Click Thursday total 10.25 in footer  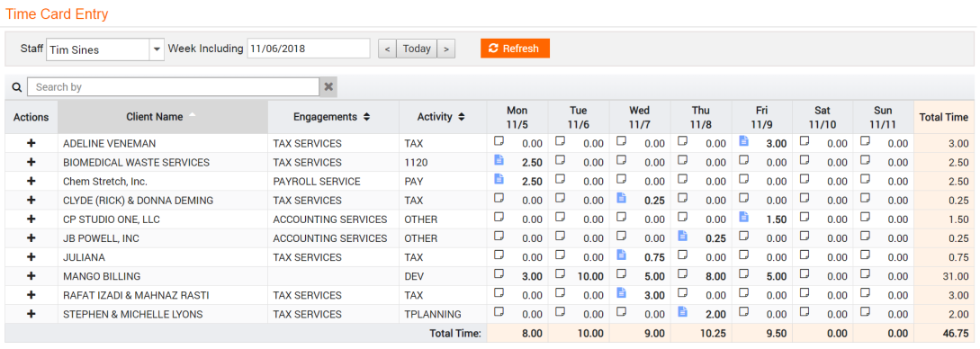click(714, 334)
